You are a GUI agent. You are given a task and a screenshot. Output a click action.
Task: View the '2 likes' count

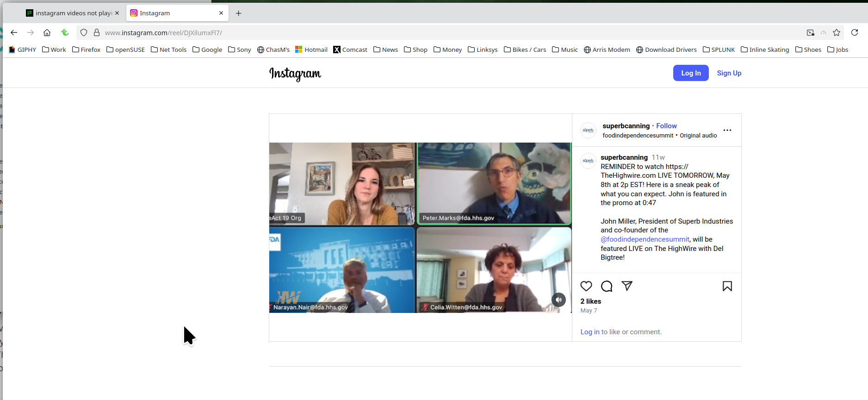tap(591, 301)
